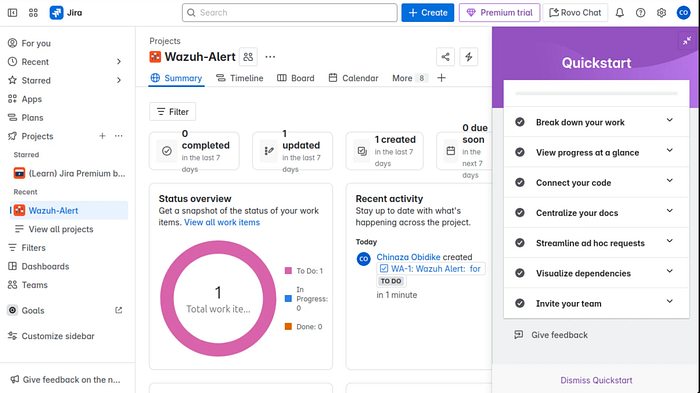700x393 pixels.
Task: Switch to the Timeline tab
Action: pyautogui.click(x=240, y=78)
